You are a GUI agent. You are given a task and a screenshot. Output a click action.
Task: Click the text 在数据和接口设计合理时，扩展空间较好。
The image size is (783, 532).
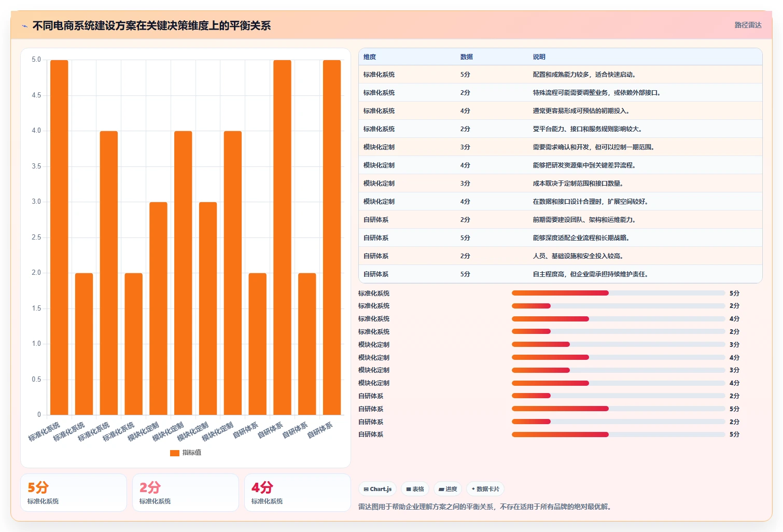pyautogui.click(x=591, y=202)
